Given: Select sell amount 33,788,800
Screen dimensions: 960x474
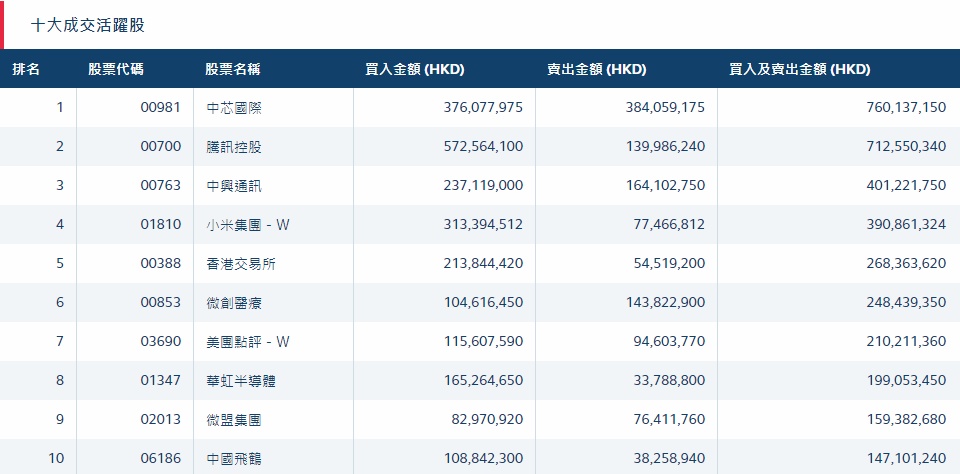Looking at the screenshot, I should 669,380.
